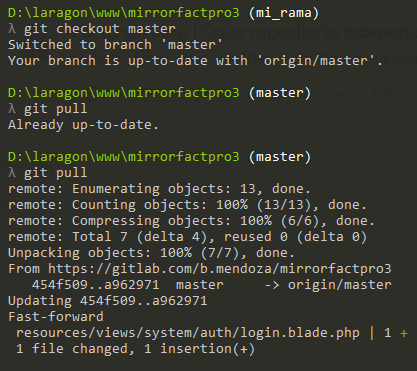
Task: Click the green plus insertion marker
Action: pyautogui.click(x=404, y=333)
